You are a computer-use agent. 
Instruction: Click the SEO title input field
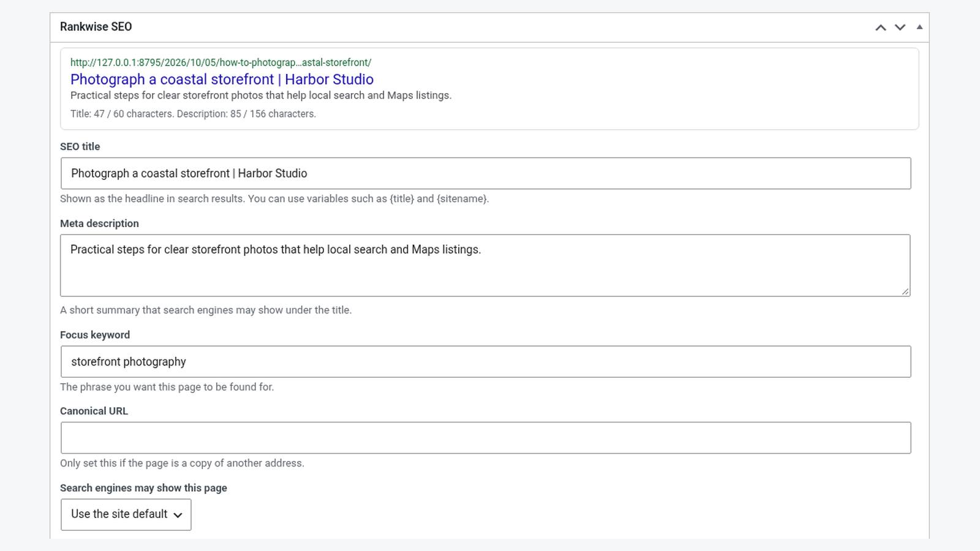[x=486, y=173]
